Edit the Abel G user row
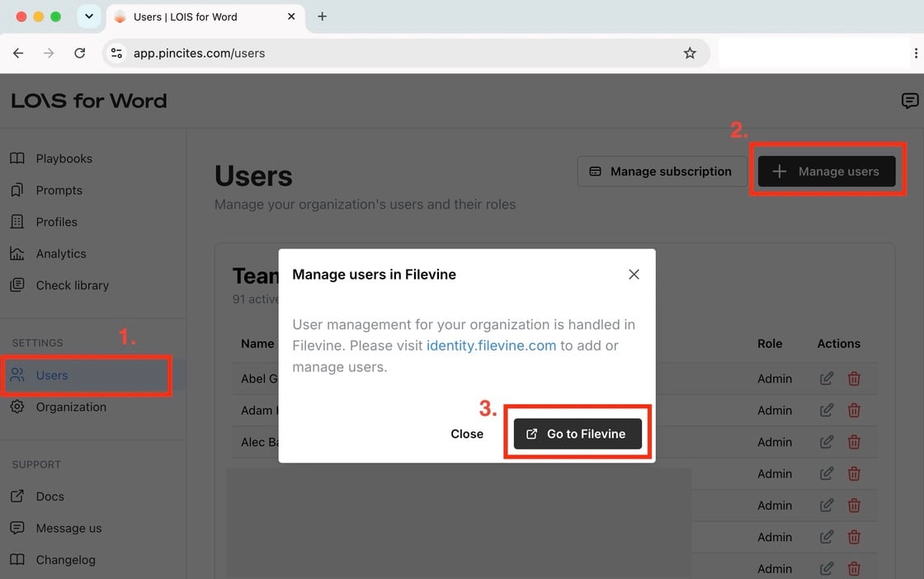Viewport: 924px width, 579px height. pyautogui.click(x=827, y=379)
